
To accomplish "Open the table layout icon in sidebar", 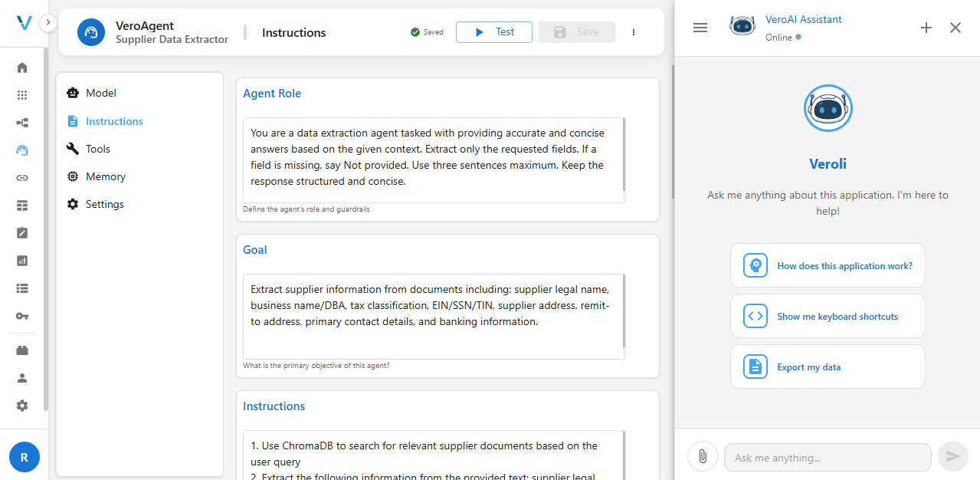I will pos(22,205).
